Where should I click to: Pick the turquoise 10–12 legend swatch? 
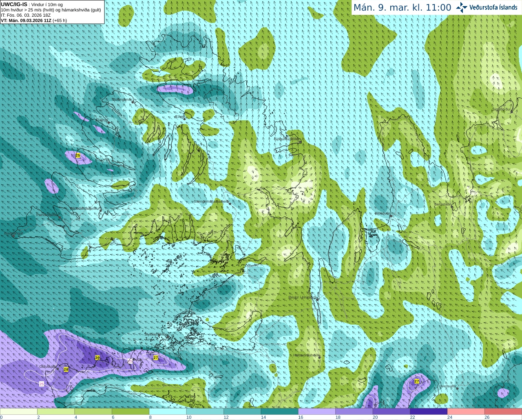click(205, 411)
